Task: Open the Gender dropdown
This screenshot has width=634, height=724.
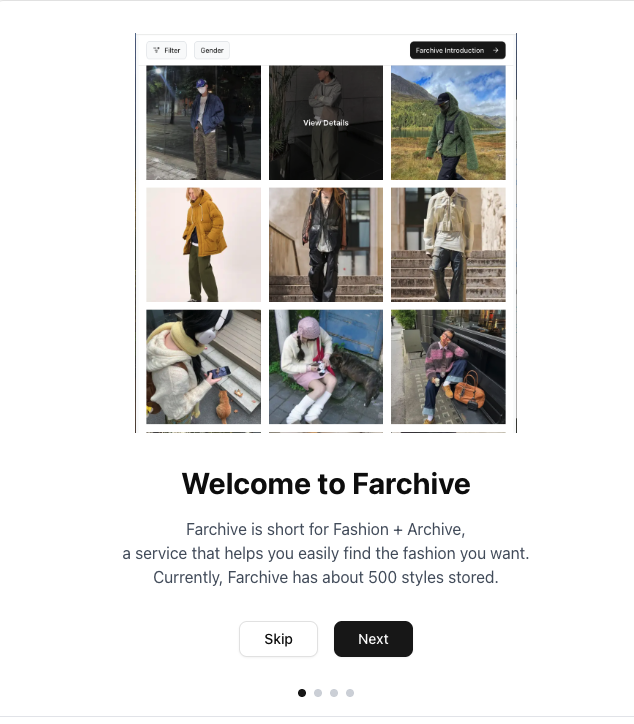Action: (212, 50)
